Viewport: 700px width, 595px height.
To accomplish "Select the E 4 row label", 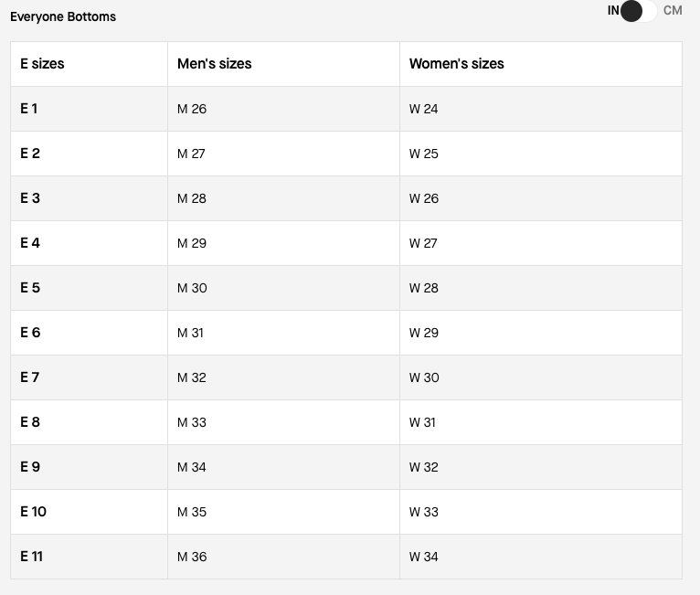I will (30, 243).
